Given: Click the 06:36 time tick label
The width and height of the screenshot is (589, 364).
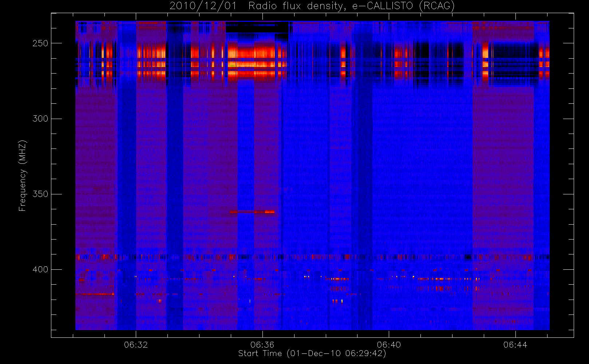Looking at the screenshot, I should 262,345.
